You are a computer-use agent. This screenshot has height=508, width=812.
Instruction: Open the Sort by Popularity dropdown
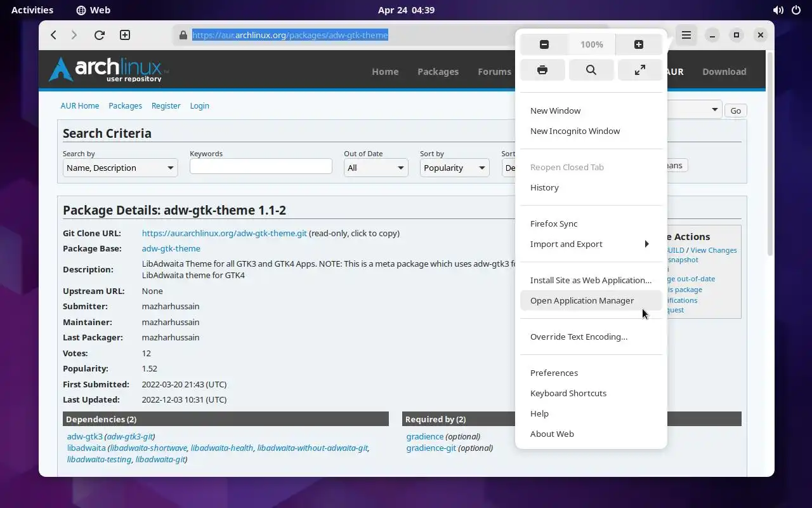pos(454,168)
